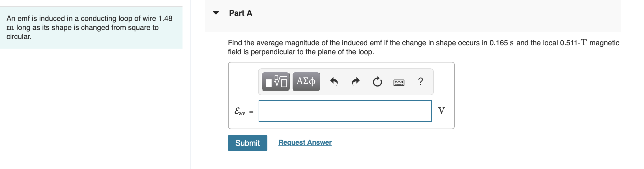Open equation editor help

click(x=421, y=82)
